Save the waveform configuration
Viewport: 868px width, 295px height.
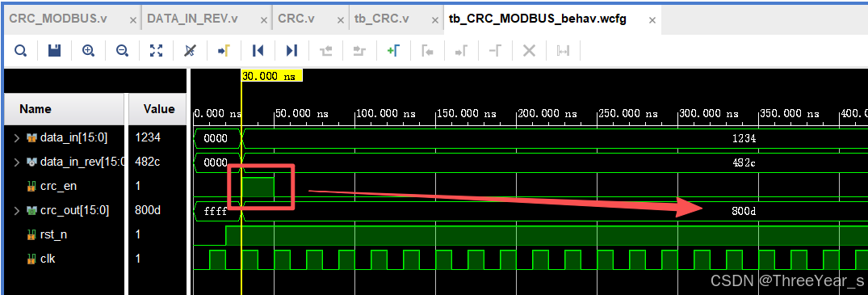pyautogui.click(x=54, y=51)
